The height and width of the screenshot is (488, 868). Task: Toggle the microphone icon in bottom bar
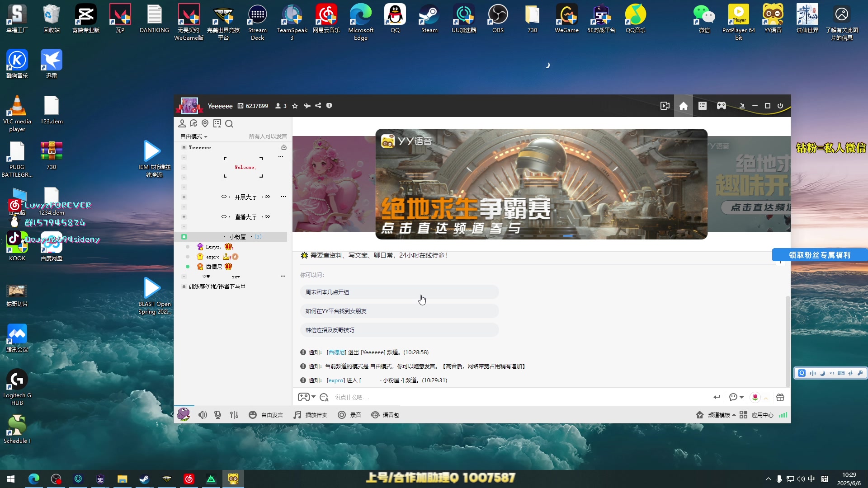pyautogui.click(x=217, y=415)
